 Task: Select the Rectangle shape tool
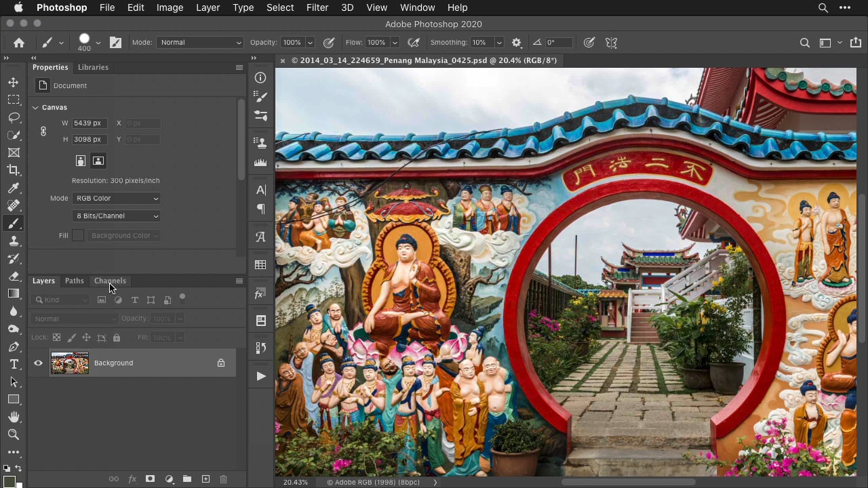pos(14,399)
